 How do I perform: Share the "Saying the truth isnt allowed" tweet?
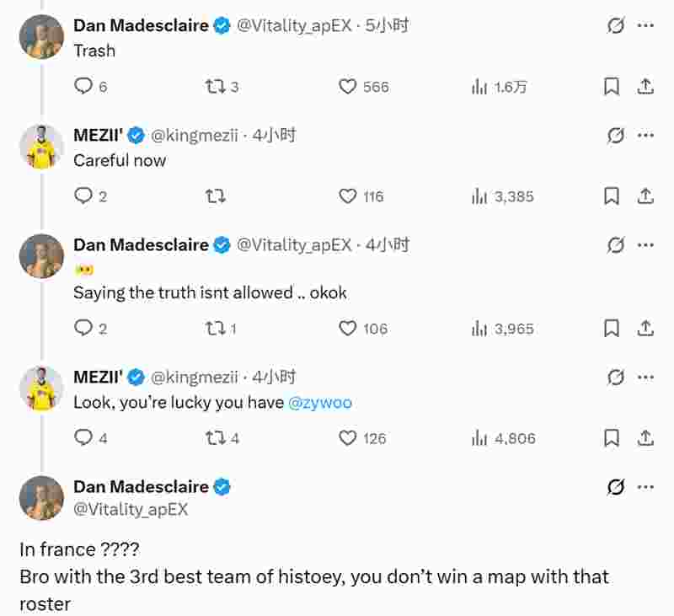click(645, 329)
